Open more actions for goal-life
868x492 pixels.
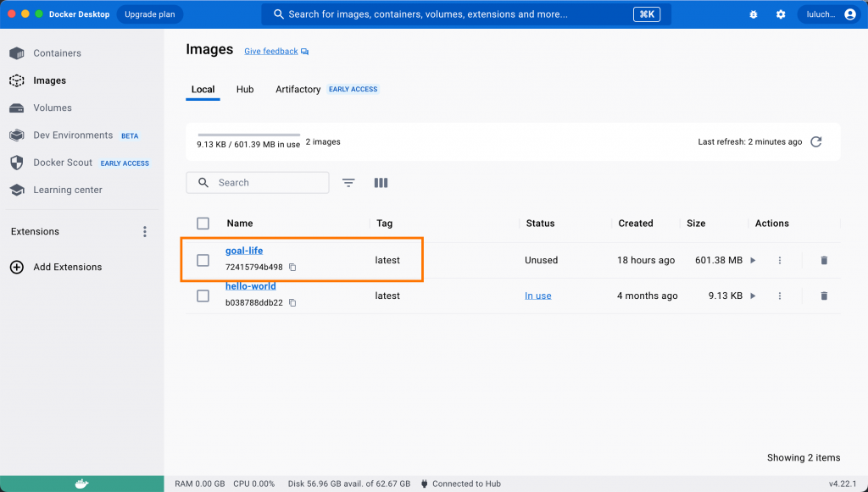780,260
